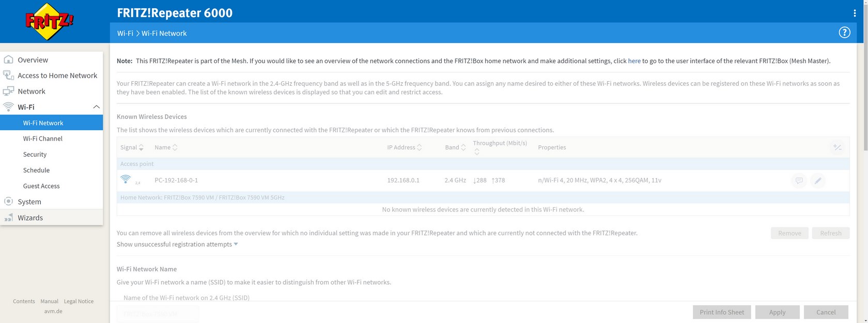Select Wi-Fi Network in the sidebar
The width and height of the screenshot is (868, 323).
click(52, 122)
